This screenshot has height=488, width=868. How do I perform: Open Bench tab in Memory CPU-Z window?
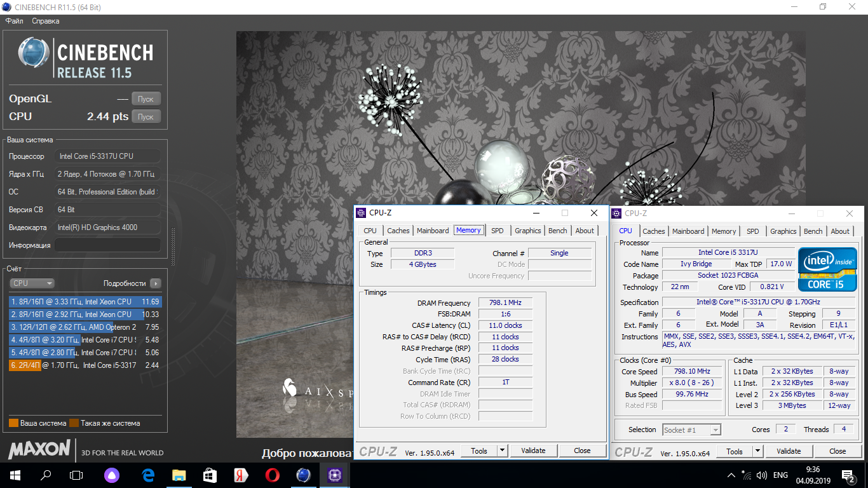click(558, 231)
